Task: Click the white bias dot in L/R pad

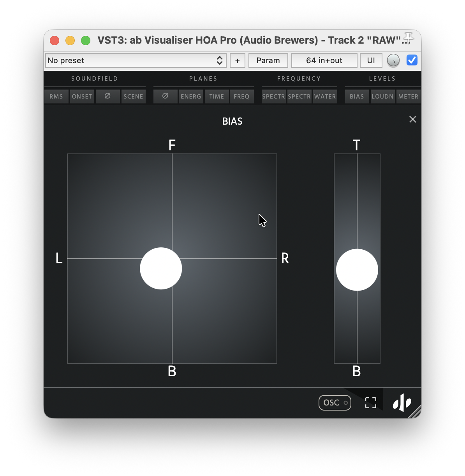Action: click(x=161, y=268)
